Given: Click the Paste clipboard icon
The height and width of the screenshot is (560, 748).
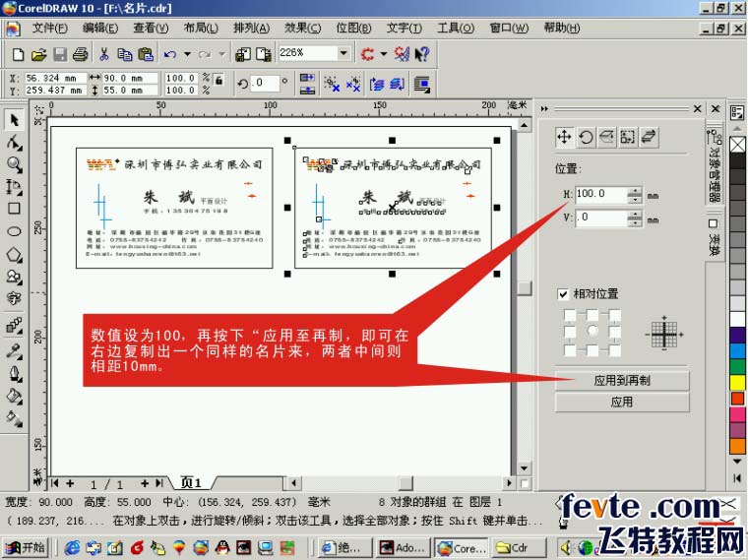Looking at the screenshot, I should (146, 54).
